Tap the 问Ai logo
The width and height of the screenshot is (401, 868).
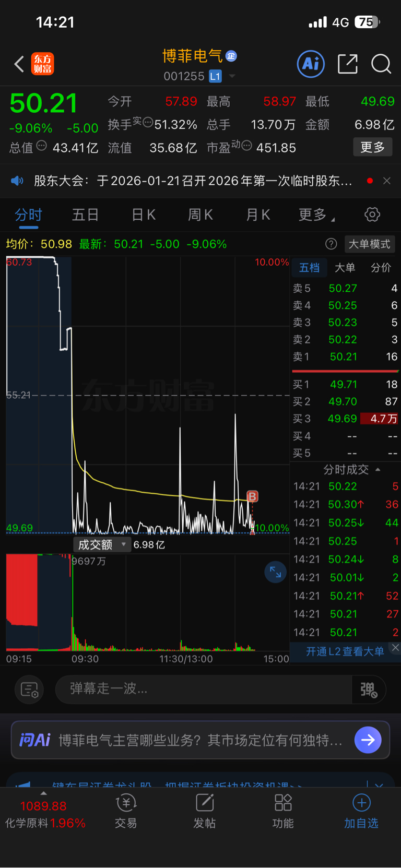[x=35, y=740]
